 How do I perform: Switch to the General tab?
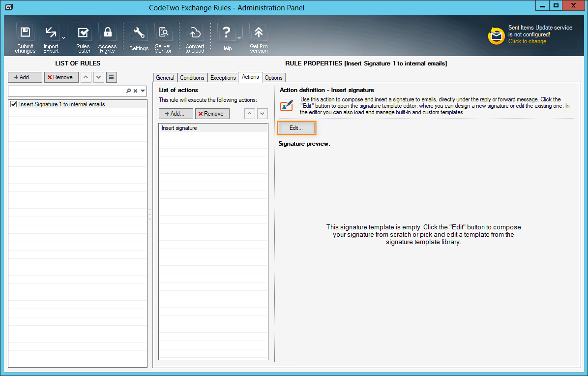pos(165,78)
